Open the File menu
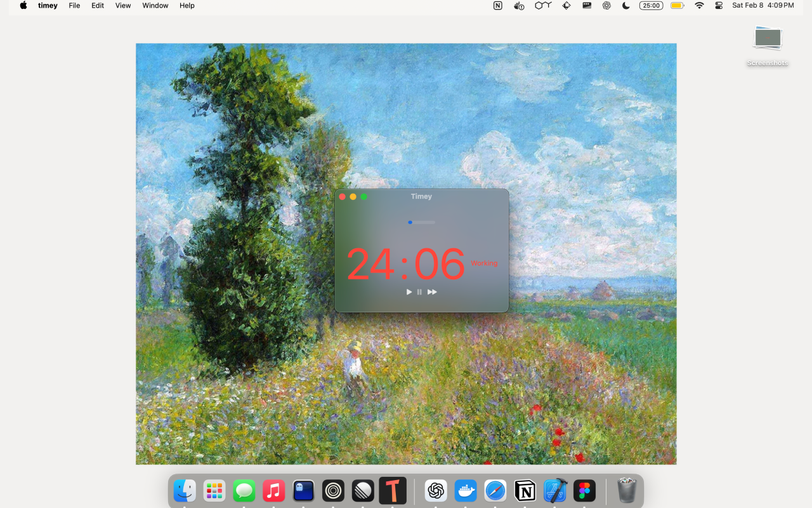This screenshot has width=812, height=508. pos(74,6)
